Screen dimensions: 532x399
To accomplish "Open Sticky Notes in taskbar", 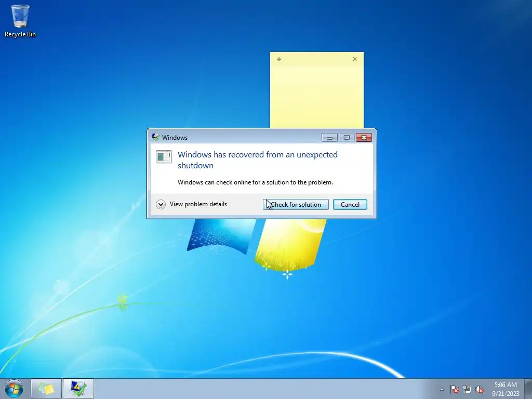I will tap(46, 389).
